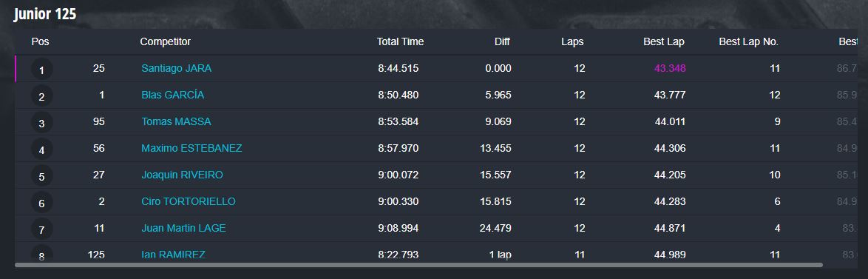The image size is (868, 279).
Task: Click the position 6 circle badge
Action: tap(42, 204)
